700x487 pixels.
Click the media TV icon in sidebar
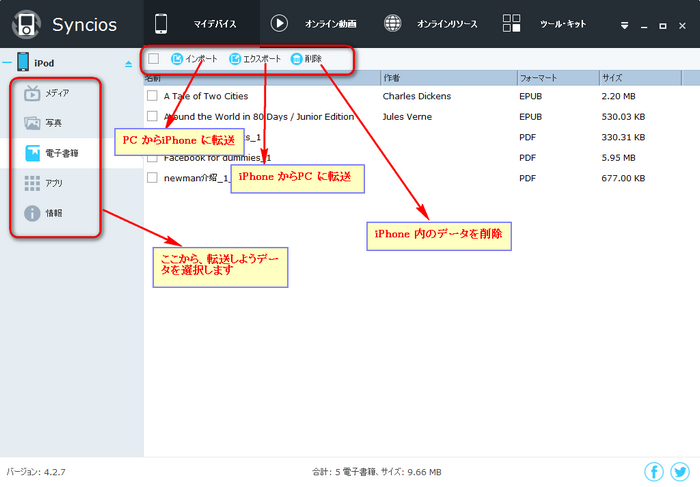(32, 93)
